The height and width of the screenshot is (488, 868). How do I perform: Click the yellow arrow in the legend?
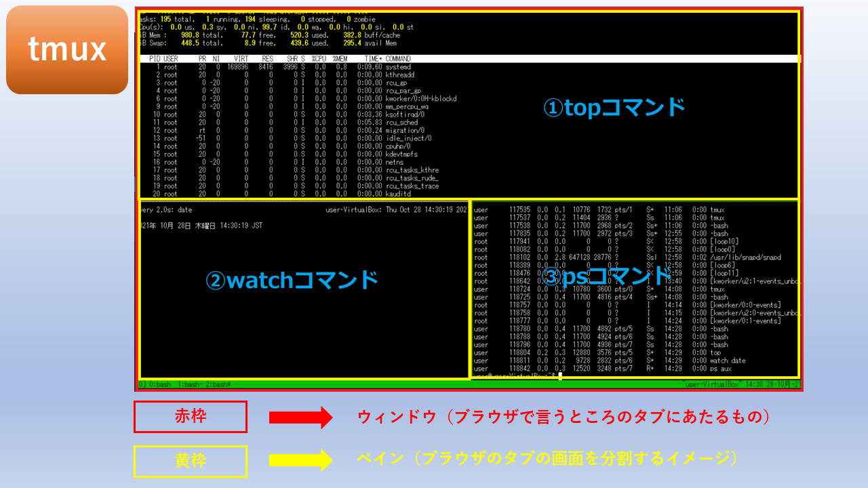coord(300,460)
